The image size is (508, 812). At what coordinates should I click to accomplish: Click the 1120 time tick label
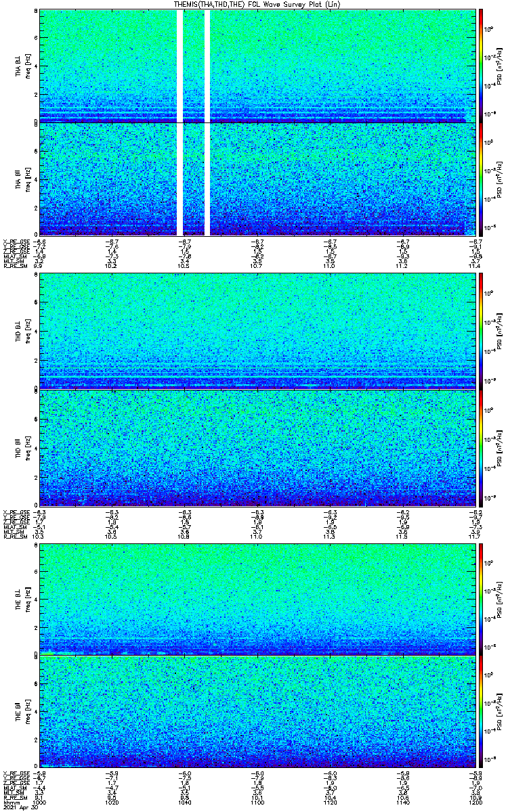pyautogui.click(x=330, y=802)
